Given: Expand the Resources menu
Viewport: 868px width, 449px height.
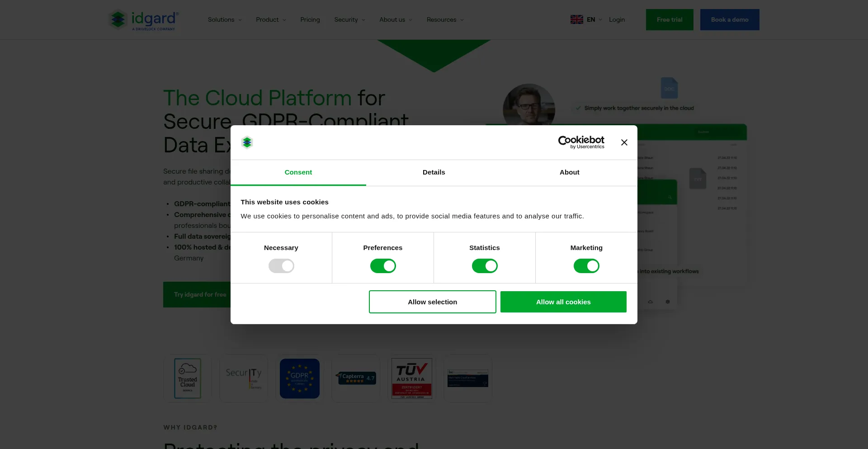Looking at the screenshot, I should coord(445,20).
